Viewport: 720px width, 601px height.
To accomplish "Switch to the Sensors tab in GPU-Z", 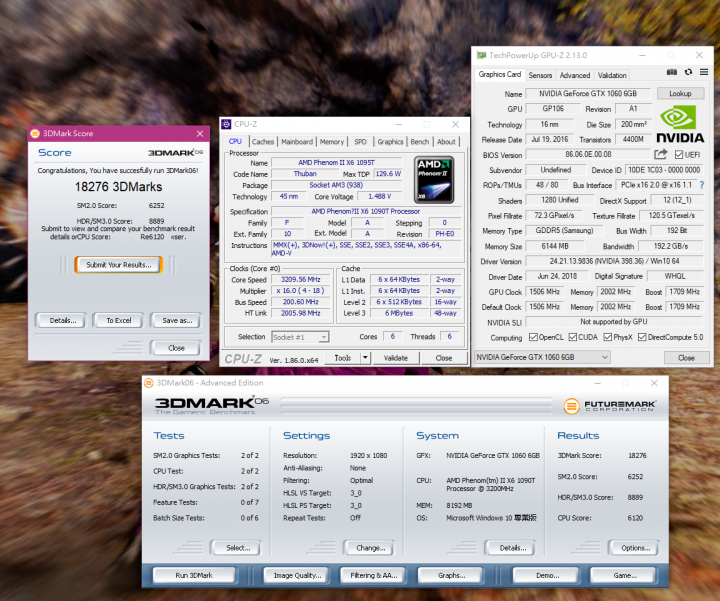I will (540, 75).
